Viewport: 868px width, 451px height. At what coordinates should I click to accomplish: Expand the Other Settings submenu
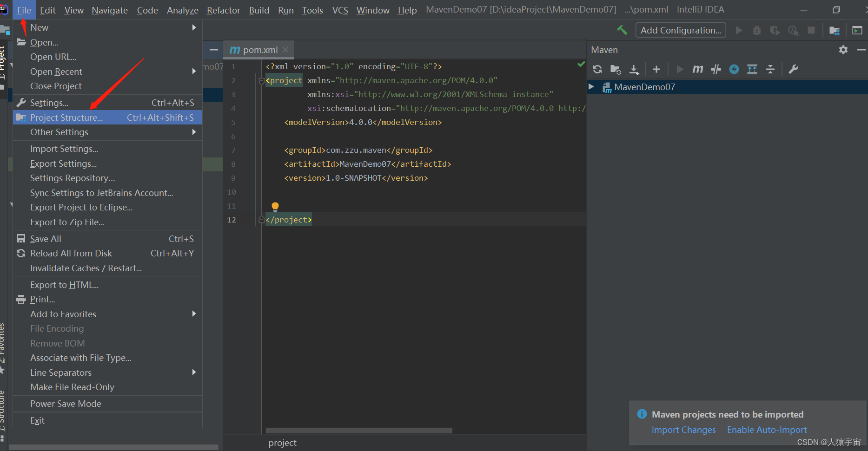[107, 132]
